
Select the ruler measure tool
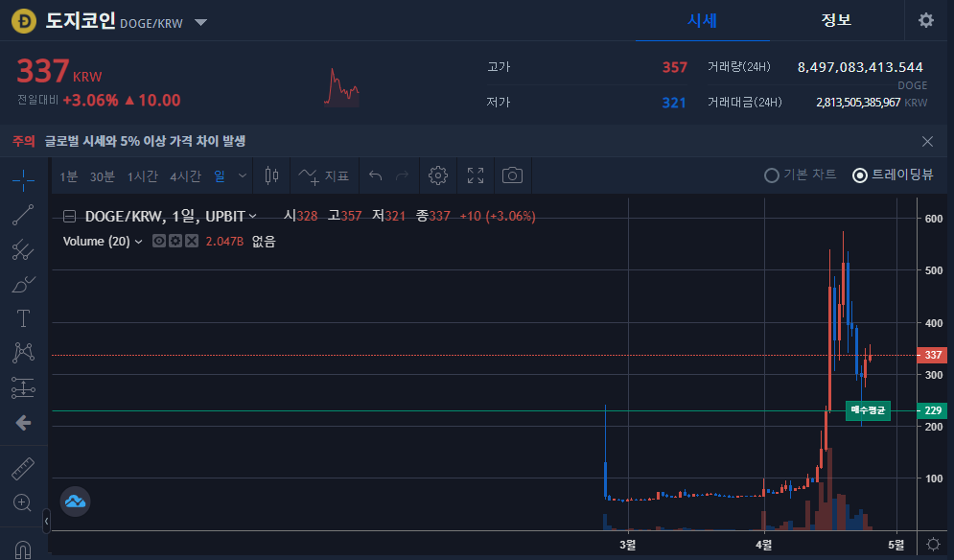point(23,469)
